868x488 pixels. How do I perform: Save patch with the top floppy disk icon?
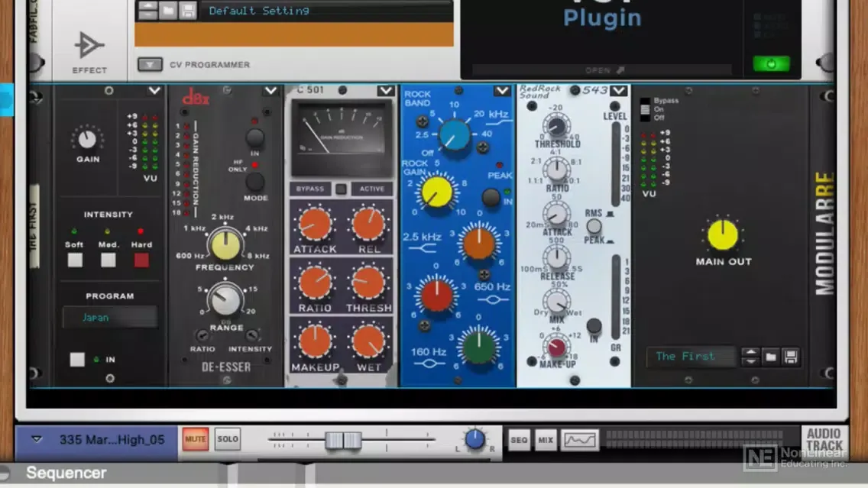pyautogui.click(x=188, y=10)
